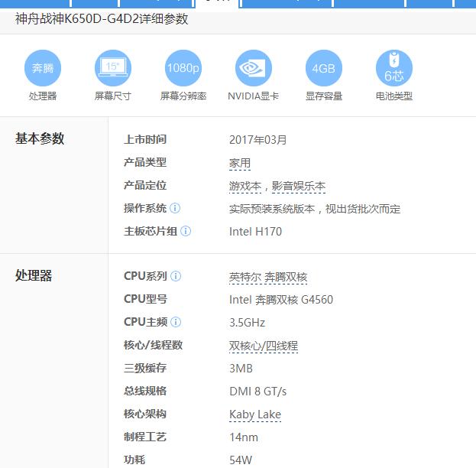The width and height of the screenshot is (476, 468).
Task: Select the Intel H170 chipset value
Action: tap(255, 232)
